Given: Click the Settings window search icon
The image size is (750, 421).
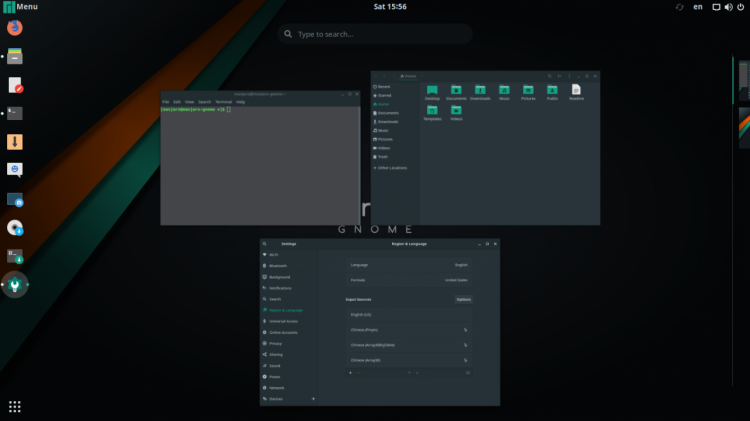Looking at the screenshot, I should click(x=265, y=244).
